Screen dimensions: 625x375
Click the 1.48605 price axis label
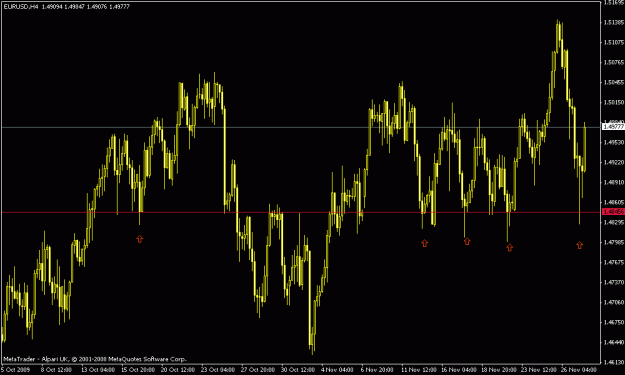click(614, 202)
